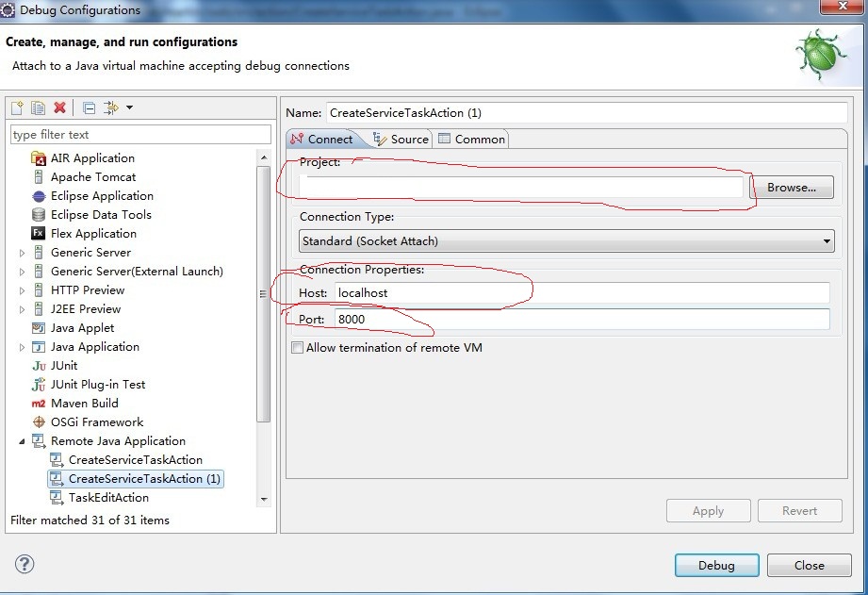Enable Allow termination of remote VM

point(297,347)
